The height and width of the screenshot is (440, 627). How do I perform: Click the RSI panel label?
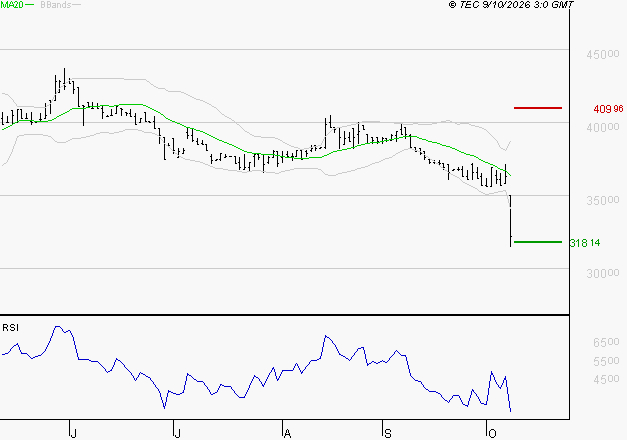(x=10, y=328)
